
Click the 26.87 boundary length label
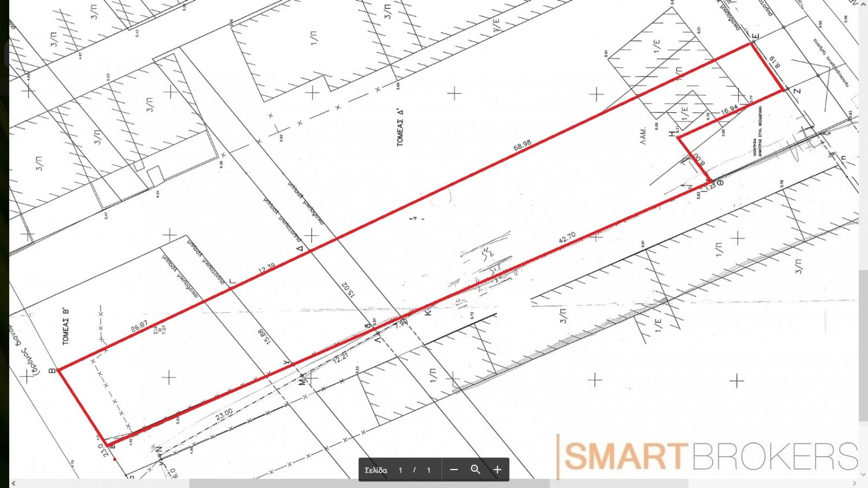pos(139,327)
